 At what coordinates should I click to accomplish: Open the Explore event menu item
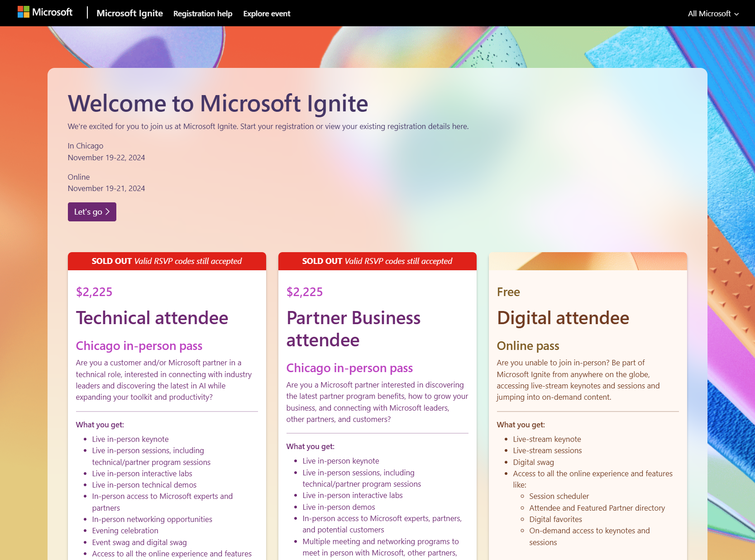coord(267,14)
